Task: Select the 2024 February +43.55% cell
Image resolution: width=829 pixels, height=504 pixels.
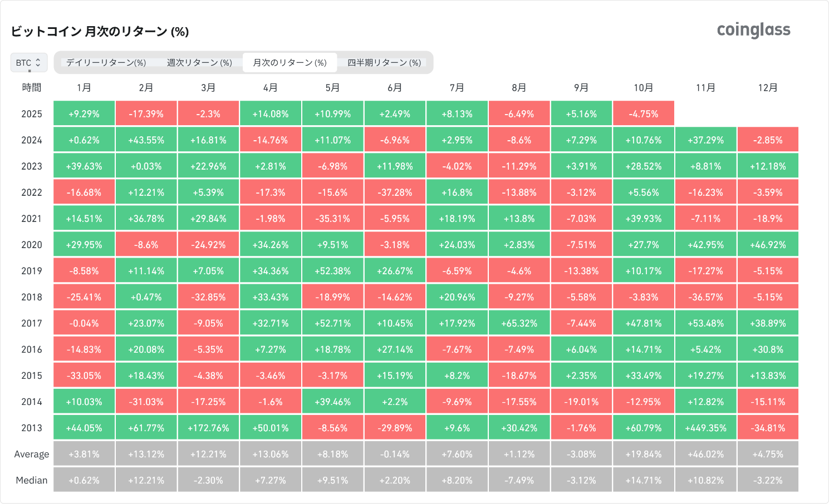Action: (146, 140)
